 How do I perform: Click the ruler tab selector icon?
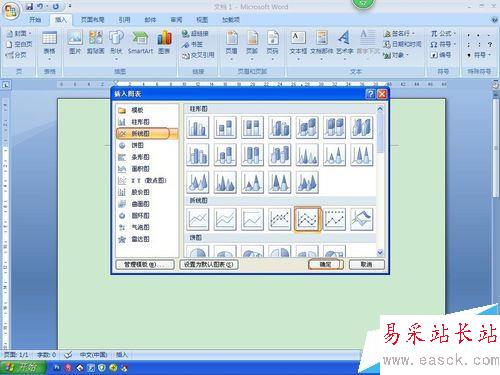tap(6, 85)
